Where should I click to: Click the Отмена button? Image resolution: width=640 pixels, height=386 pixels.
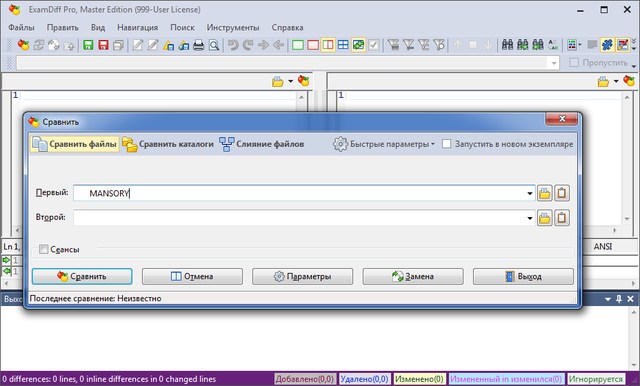click(192, 276)
